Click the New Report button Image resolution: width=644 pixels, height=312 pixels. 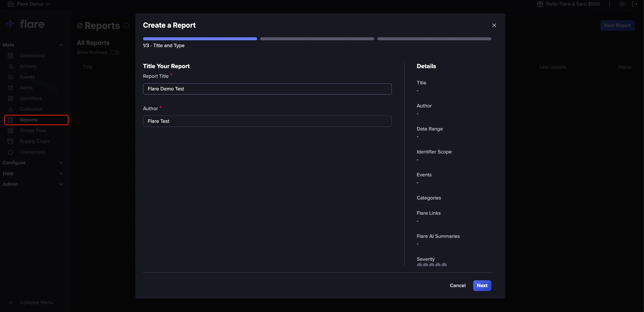pos(617,25)
